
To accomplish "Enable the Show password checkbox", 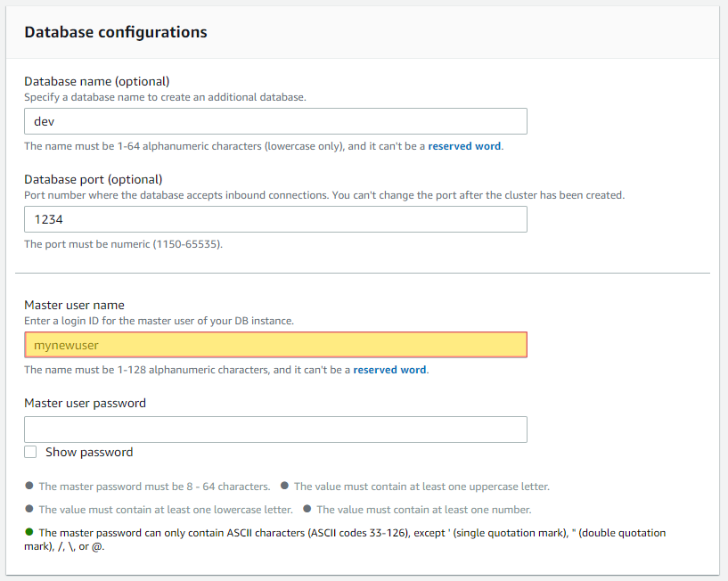I will [x=30, y=452].
